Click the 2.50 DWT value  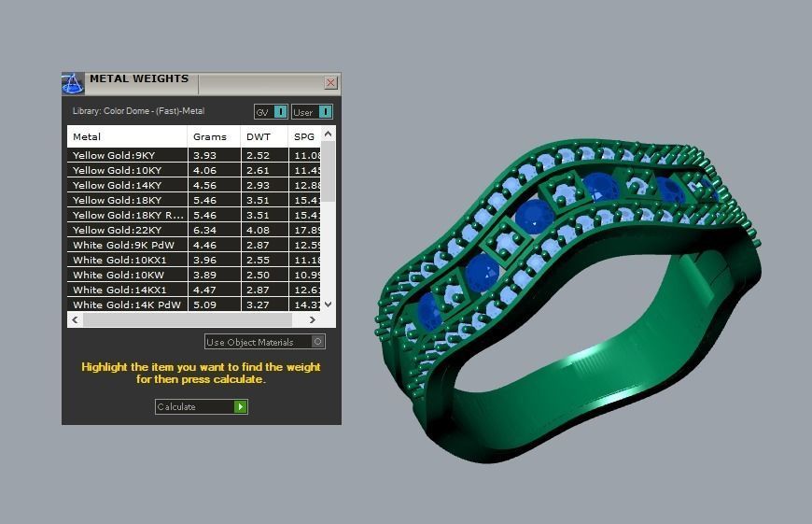pyautogui.click(x=258, y=276)
